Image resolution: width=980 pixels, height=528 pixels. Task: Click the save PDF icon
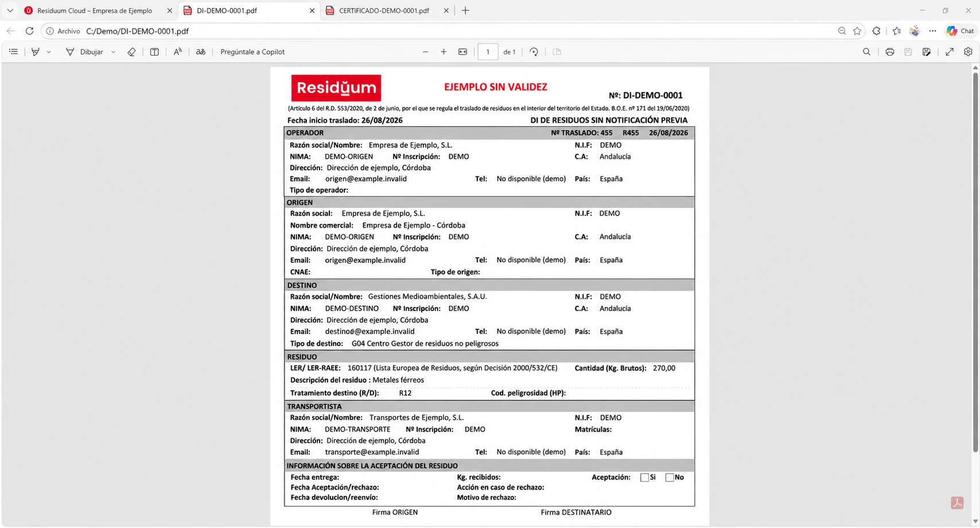tap(908, 52)
